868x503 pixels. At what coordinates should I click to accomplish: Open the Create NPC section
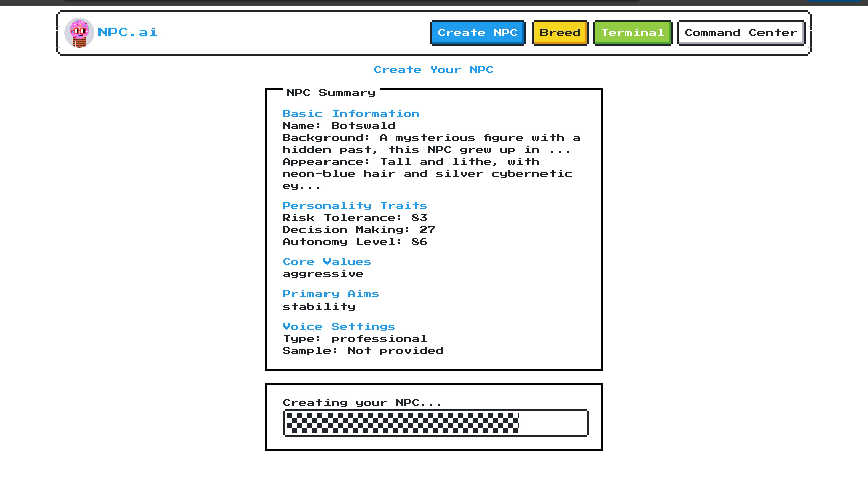pyautogui.click(x=478, y=32)
